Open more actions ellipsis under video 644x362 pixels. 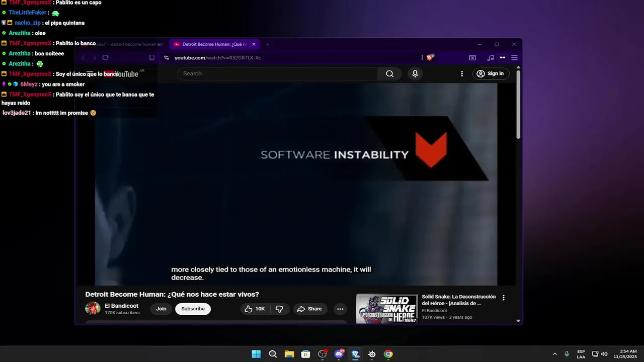coord(340,309)
